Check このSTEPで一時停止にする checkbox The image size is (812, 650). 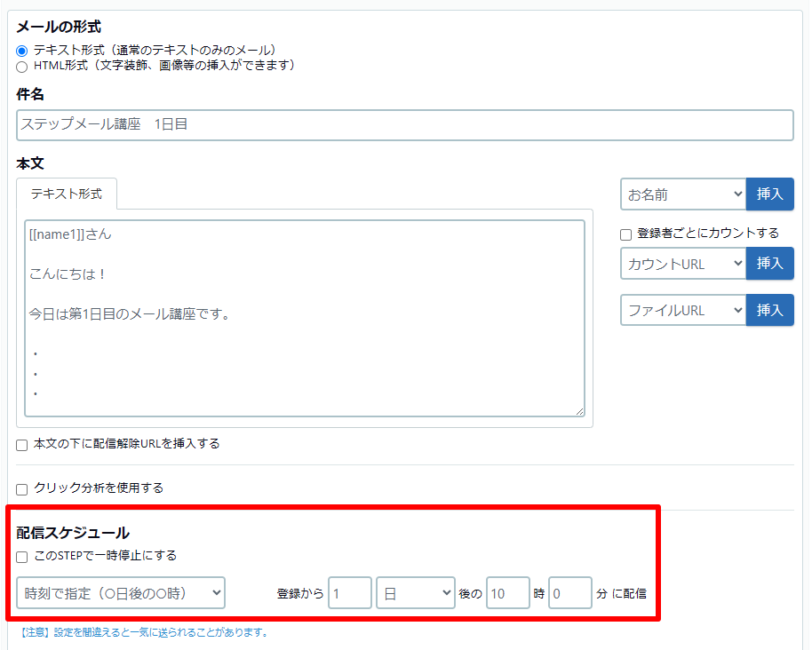point(21,557)
